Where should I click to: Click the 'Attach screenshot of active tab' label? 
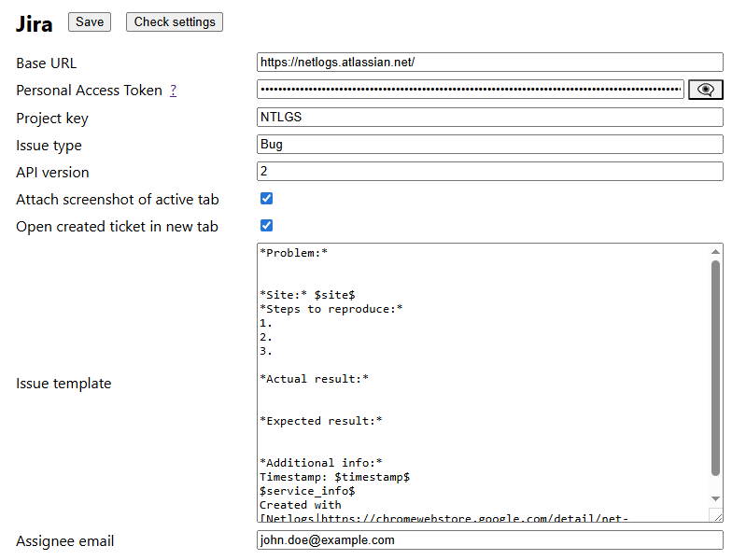click(118, 200)
